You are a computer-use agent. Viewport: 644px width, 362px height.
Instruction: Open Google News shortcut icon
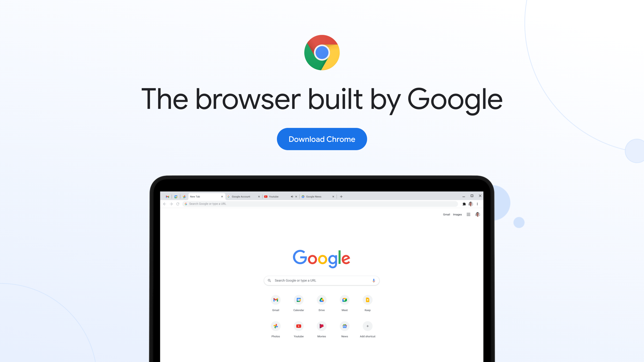pyautogui.click(x=345, y=326)
